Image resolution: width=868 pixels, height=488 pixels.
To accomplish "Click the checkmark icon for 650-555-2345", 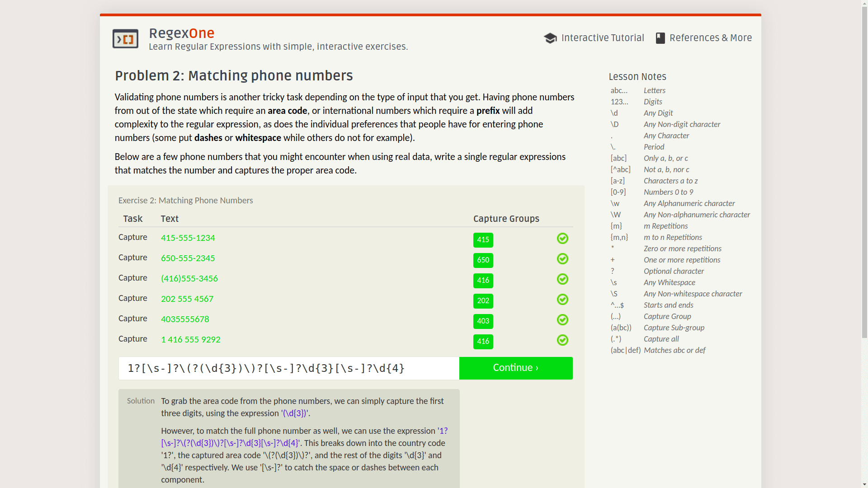I will [562, 259].
